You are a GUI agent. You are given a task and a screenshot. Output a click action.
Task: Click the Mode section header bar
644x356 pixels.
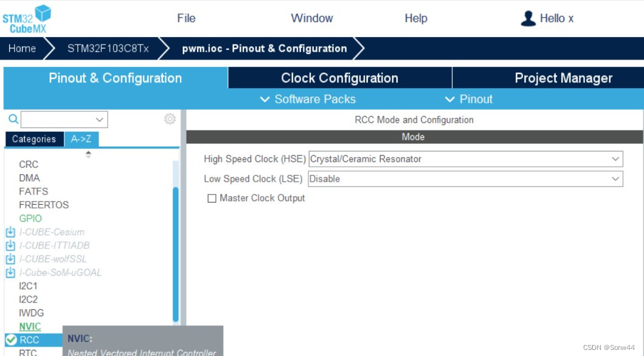[415, 137]
